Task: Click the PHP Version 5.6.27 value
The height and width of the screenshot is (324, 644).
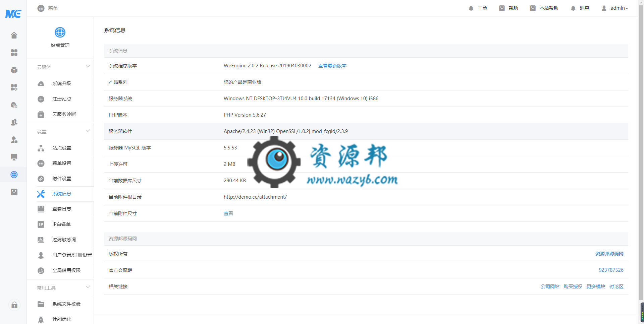Action: [x=245, y=115]
